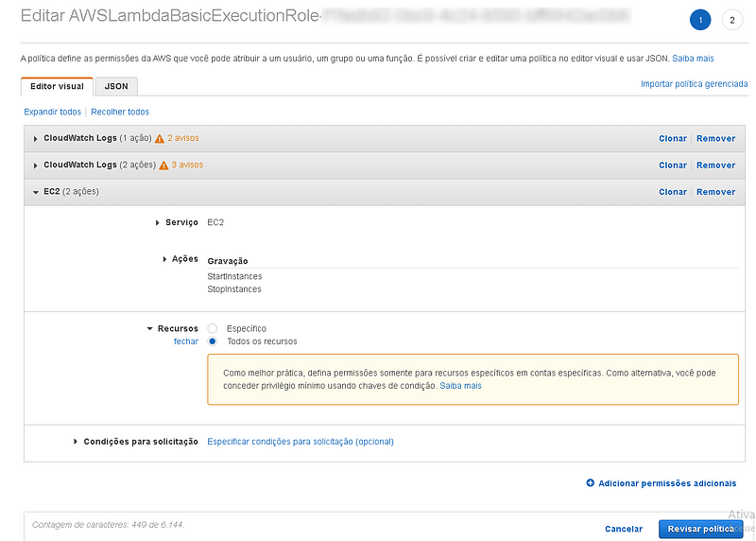Expand the Ações row
The height and width of the screenshot is (541, 756).
(164, 260)
